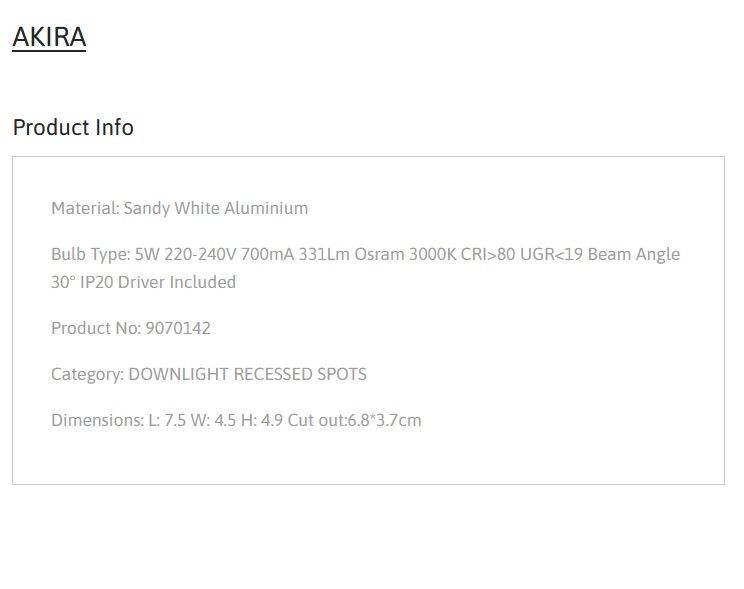Click the 30° IP20 Driver Included text
Screen dimensions: 744x589
pos(143,282)
